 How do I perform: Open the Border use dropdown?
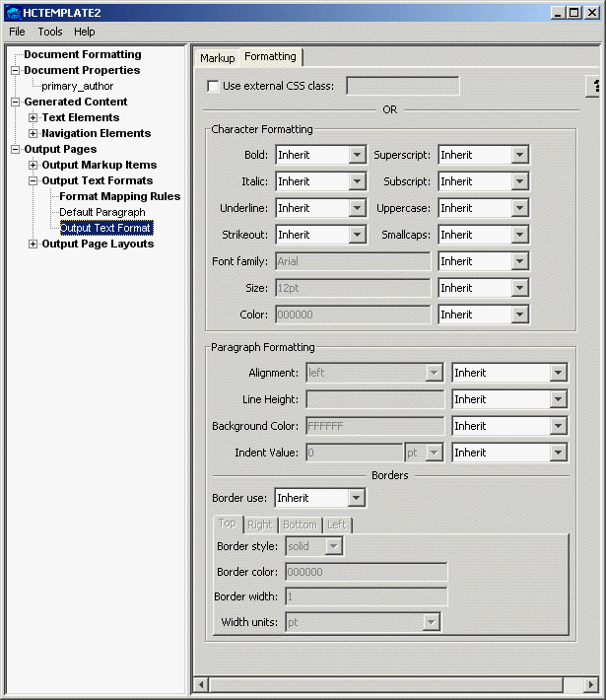click(356, 498)
